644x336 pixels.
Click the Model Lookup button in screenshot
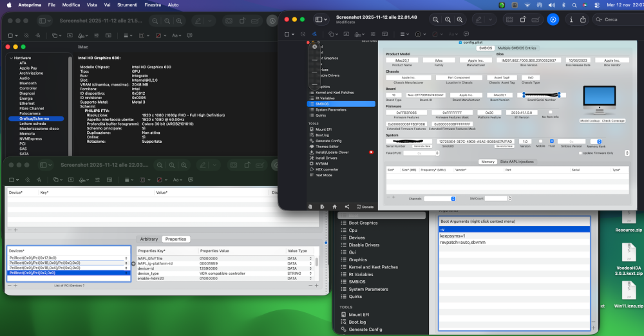590,121
